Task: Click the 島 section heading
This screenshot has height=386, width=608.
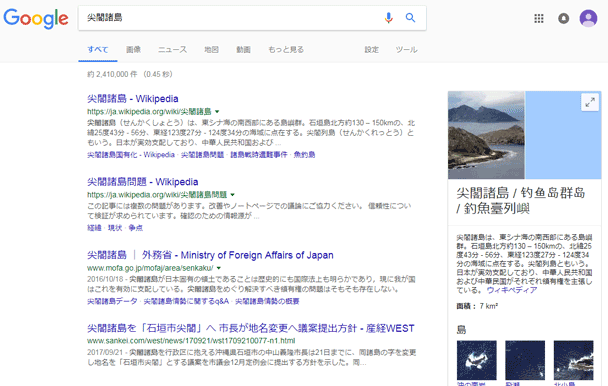Action: pyautogui.click(x=461, y=330)
